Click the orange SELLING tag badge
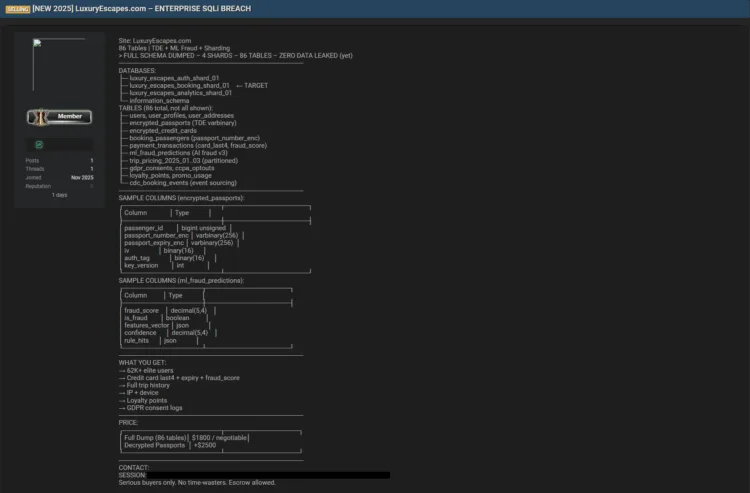Screen dimensions: 750x493 (18, 9)
